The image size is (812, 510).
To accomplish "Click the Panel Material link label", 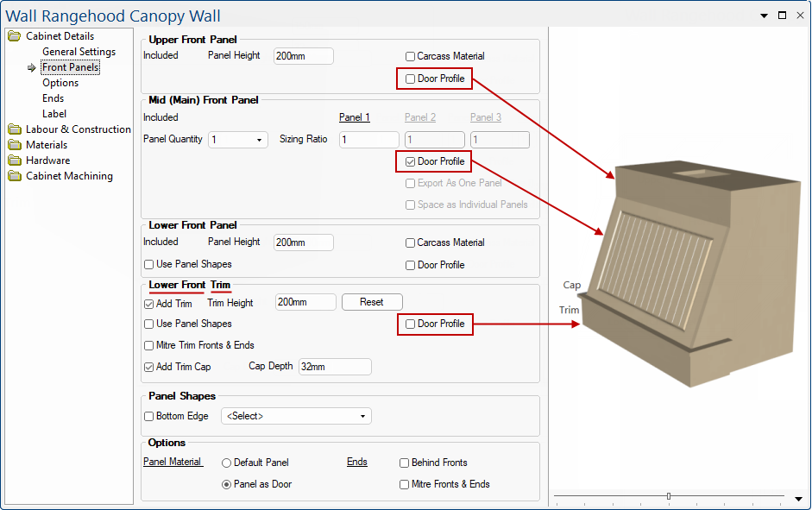I will (173, 462).
